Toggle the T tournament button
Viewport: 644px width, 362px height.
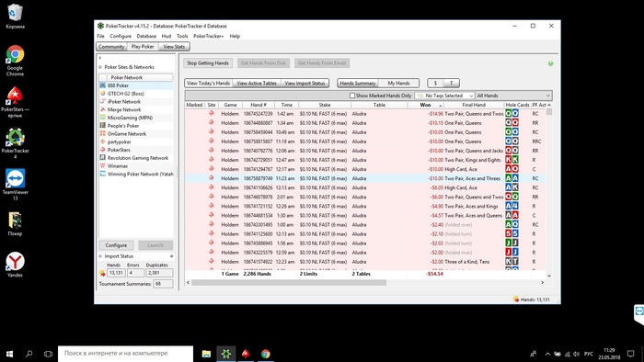452,84
